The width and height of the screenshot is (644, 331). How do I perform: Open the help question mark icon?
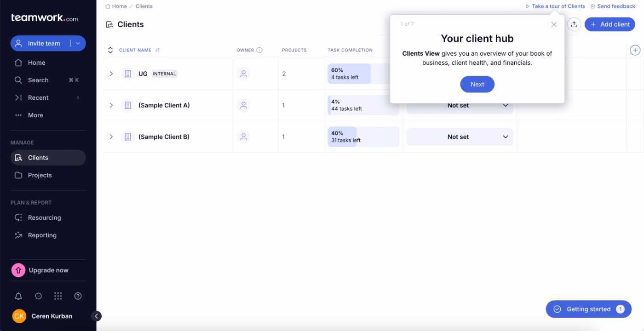tap(78, 296)
